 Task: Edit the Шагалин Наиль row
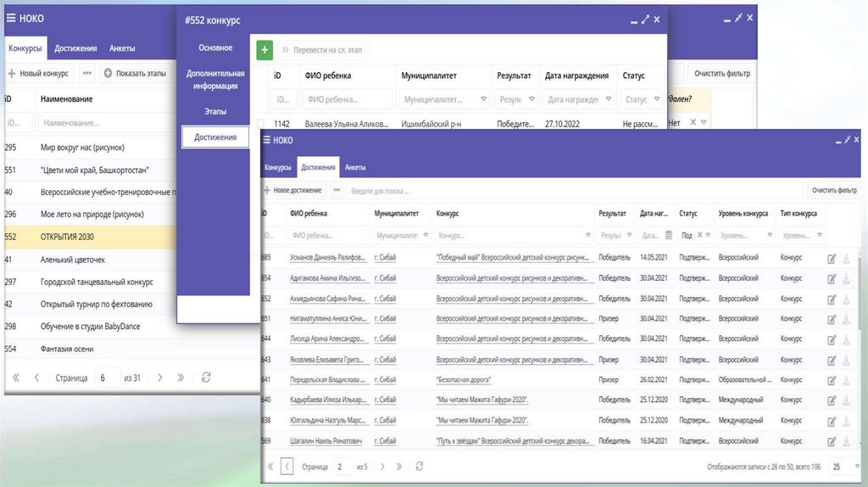click(832, 442)
